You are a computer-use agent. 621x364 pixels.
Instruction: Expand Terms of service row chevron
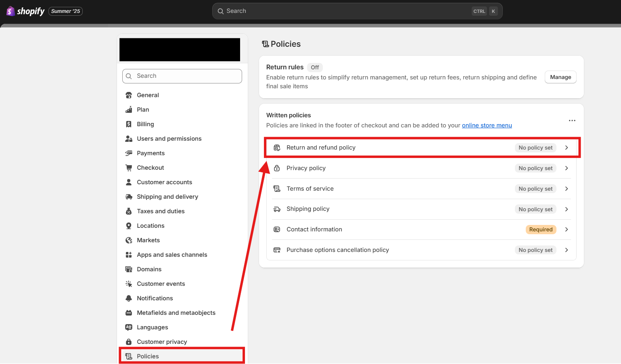click(567, 189)
